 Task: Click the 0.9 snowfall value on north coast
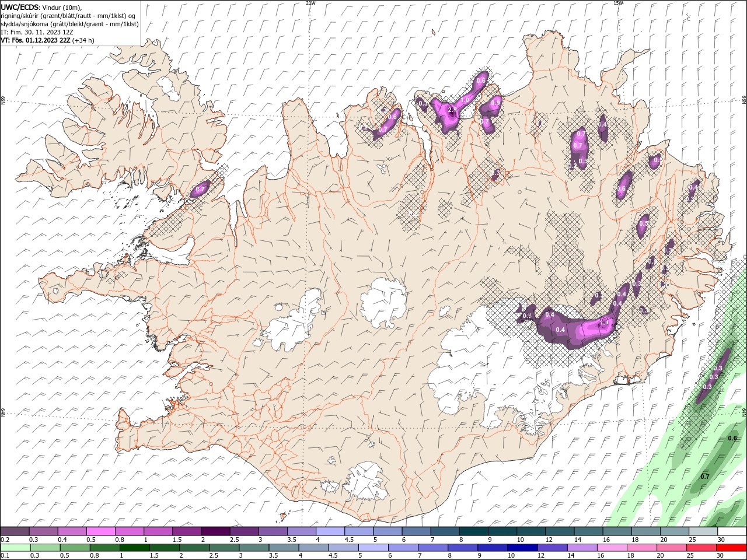click(495, 103)
